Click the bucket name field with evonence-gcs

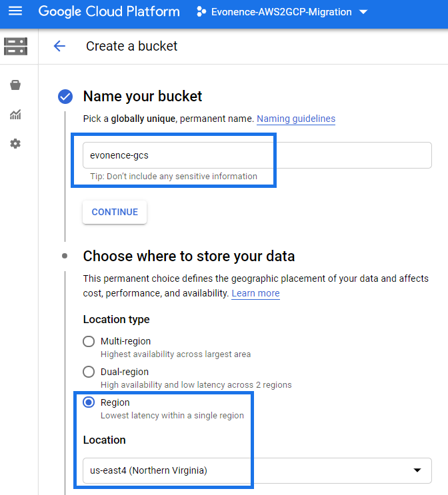point(257,155)
